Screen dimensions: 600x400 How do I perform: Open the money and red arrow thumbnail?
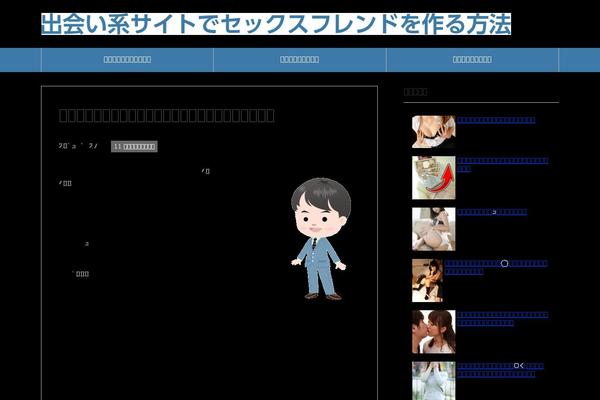coord(434,178)
